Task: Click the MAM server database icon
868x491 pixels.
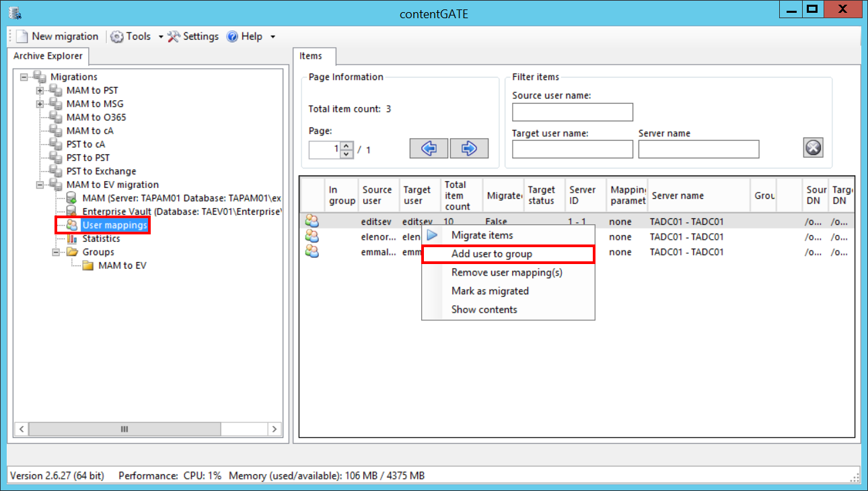Action: [71, 198]
